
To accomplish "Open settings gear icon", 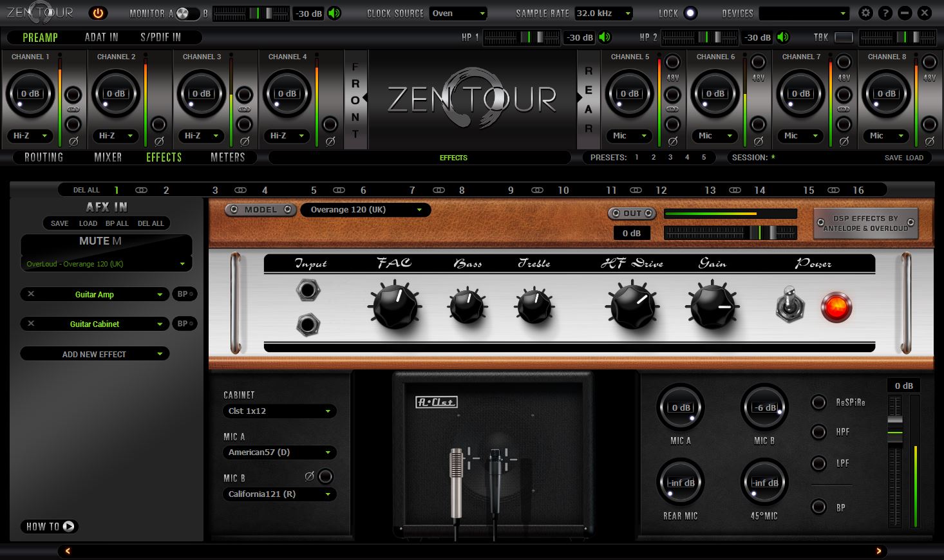I will click(x=866, y=13).
